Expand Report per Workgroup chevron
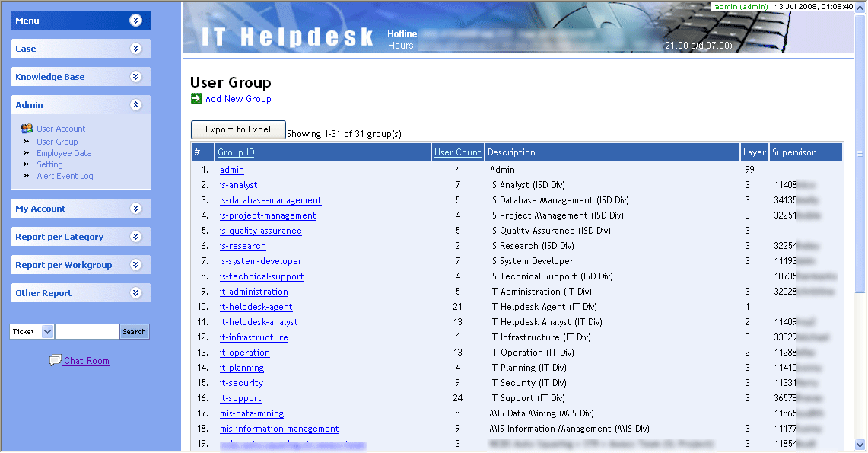868x453 pixels. 136,265
